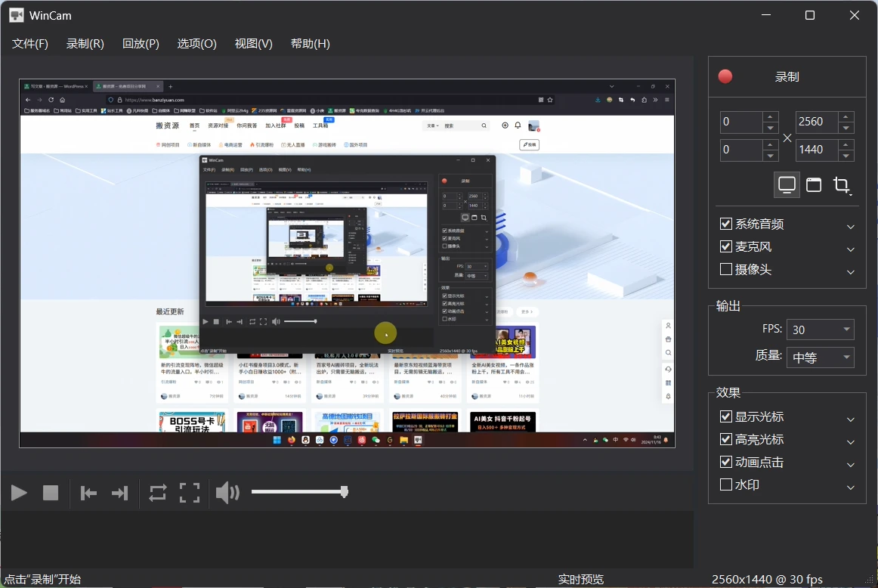Screen dimensions: 878x588
Task: Click the stop playback icon
Action: pyautogui.click(x=50, y=493)
